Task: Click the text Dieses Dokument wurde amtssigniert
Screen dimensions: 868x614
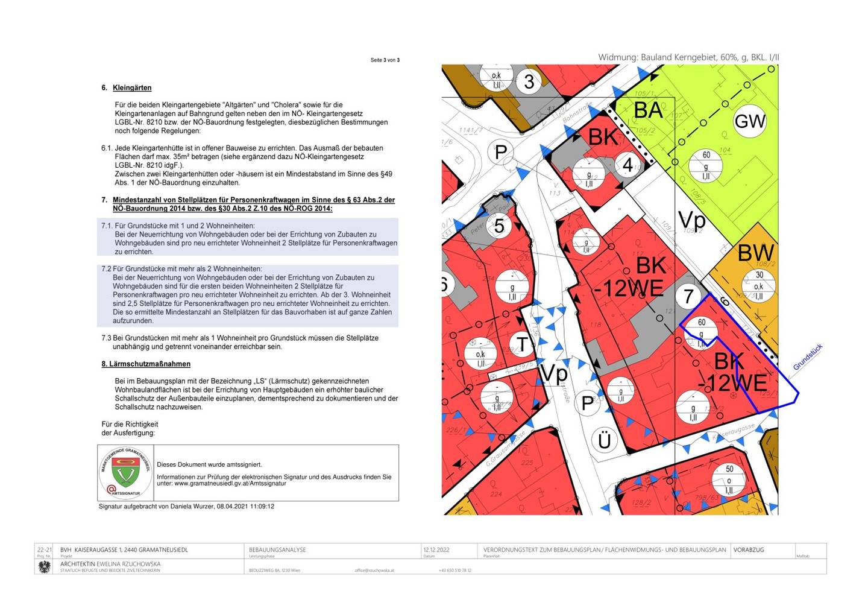Action: pyautogui.click(x=210, y=464)
